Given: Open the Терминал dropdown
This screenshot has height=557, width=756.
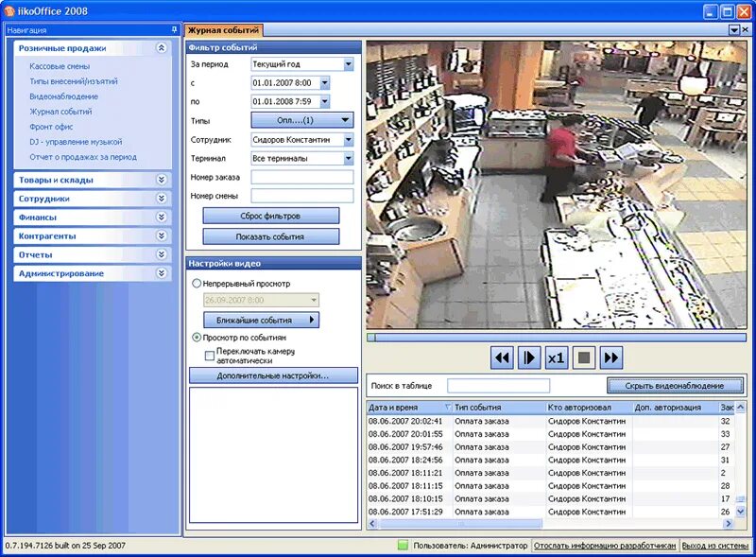Looking at the screenshot, I should 348,158.
